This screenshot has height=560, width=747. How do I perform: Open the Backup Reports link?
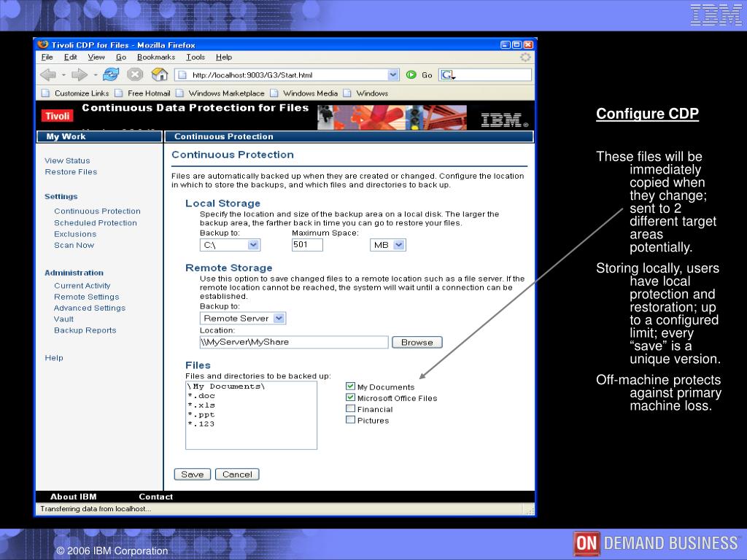click(x=85, y=330)
